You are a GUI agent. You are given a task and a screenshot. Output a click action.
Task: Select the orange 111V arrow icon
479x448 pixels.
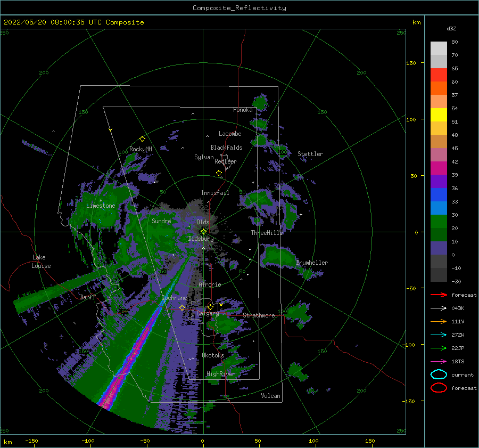pos(439,321)
